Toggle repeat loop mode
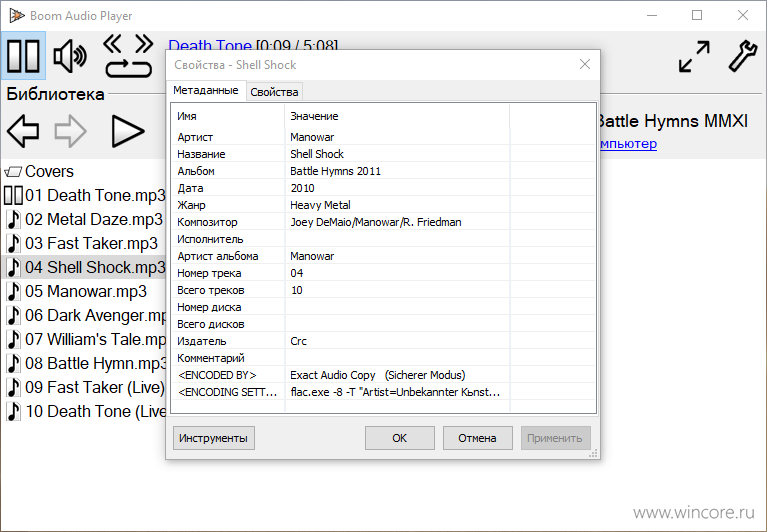The image size is (767, 532). (129, 68)
